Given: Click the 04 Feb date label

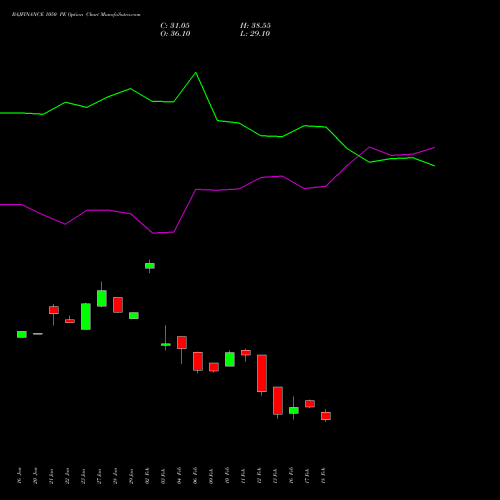Looking at the screenshot, I should [x=179, y=476].
